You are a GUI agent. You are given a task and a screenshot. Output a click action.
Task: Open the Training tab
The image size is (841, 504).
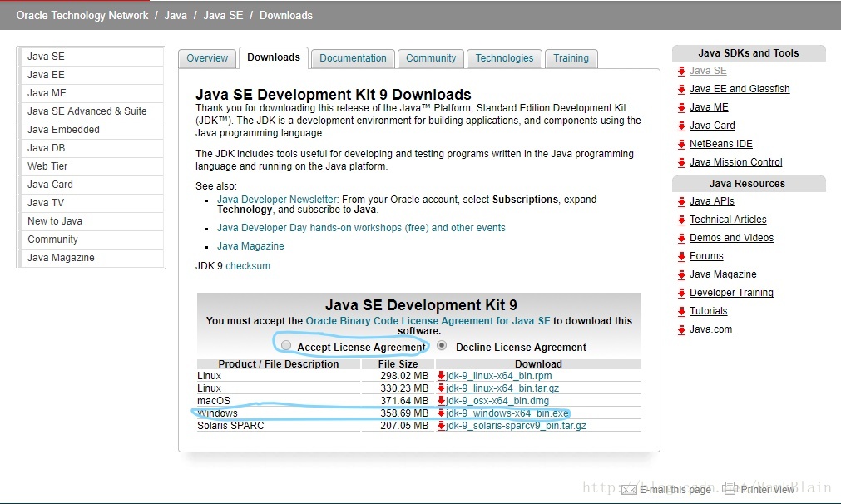[571, 58]
